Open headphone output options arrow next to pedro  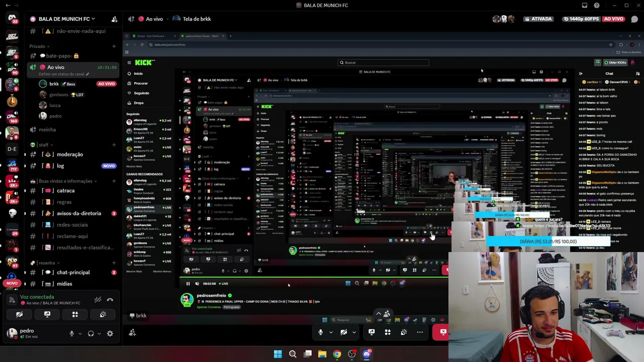click(99, 333)
